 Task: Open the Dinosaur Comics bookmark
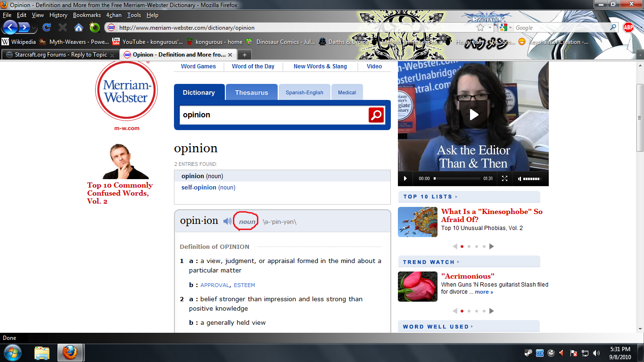(x=280, y=42)
